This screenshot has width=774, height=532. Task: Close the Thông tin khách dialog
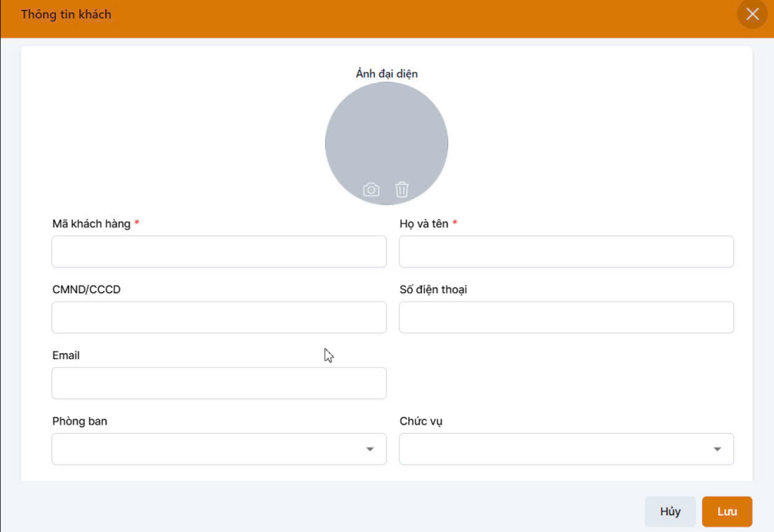click(752, 14)
